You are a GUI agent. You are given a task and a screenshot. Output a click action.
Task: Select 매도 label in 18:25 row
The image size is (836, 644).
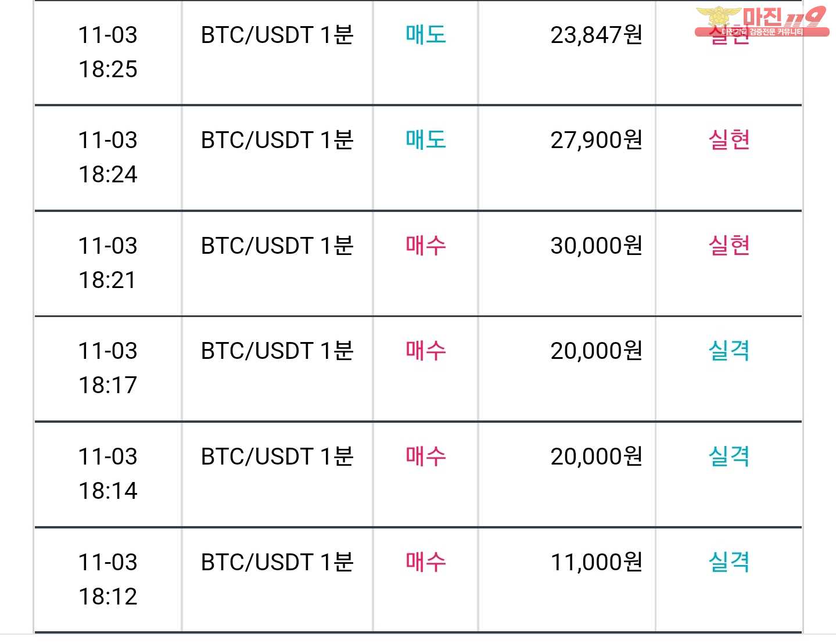coord(426,35)
